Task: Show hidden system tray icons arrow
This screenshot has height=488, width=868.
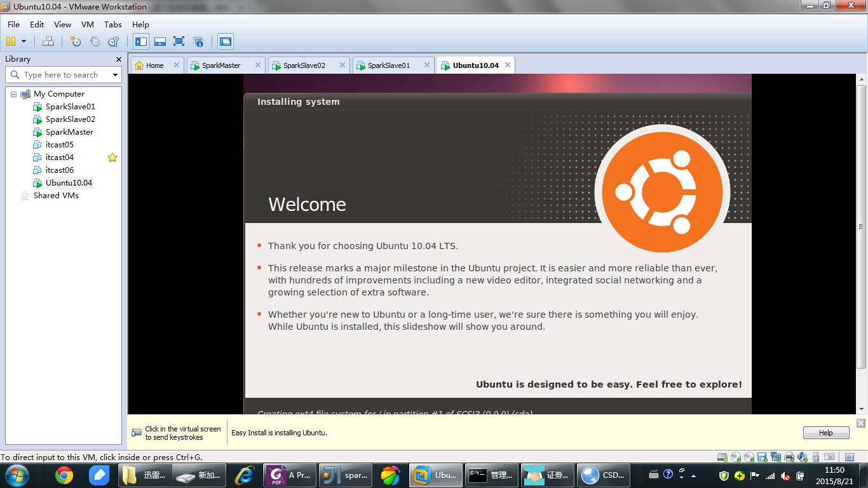Action: pyautogui.click(x=694, y=475)
